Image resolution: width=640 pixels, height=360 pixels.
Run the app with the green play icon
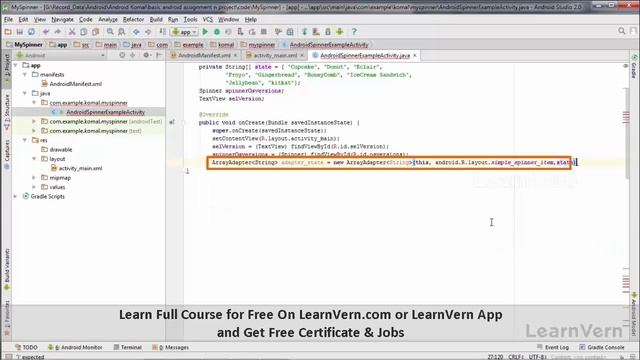click(x=205, y=32)
